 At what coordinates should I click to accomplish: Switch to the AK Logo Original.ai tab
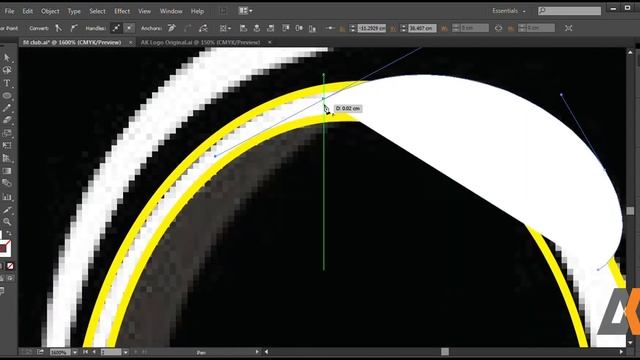pyautogui.click(x=200, y=42)
